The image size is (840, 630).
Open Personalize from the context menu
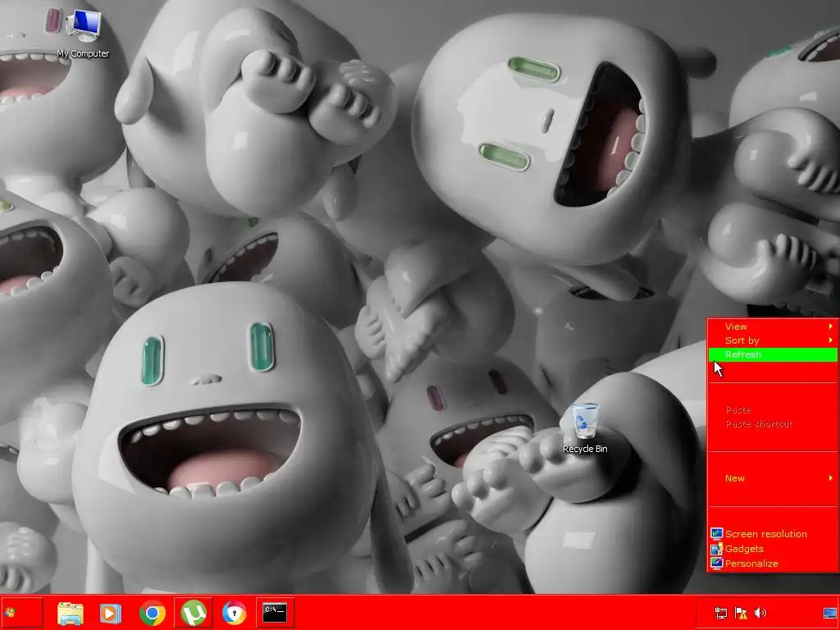pos(773,563)
